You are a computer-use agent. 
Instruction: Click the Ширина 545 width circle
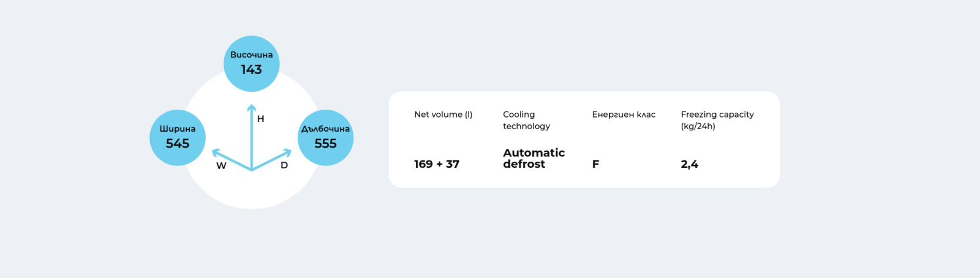point(178,138)
